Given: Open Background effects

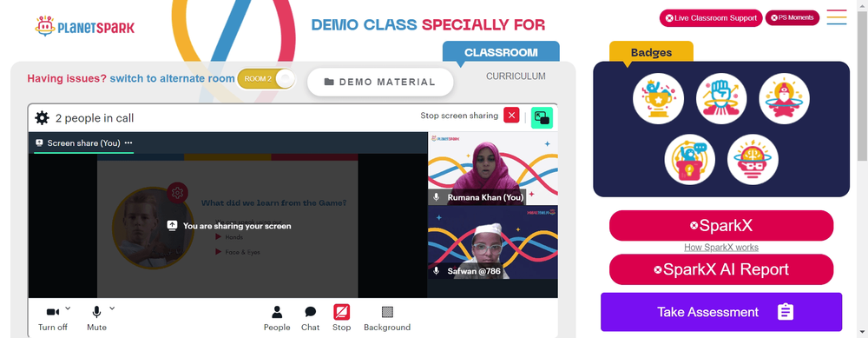Looking at the screenshot, I should (x=387, y=319).
